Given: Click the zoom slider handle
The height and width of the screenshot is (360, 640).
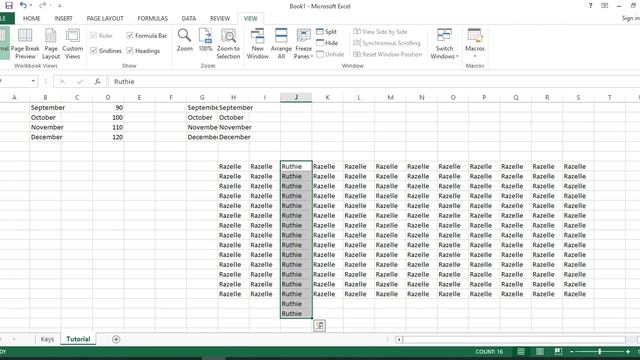Looking at the screenshot, I should point(600,351).
